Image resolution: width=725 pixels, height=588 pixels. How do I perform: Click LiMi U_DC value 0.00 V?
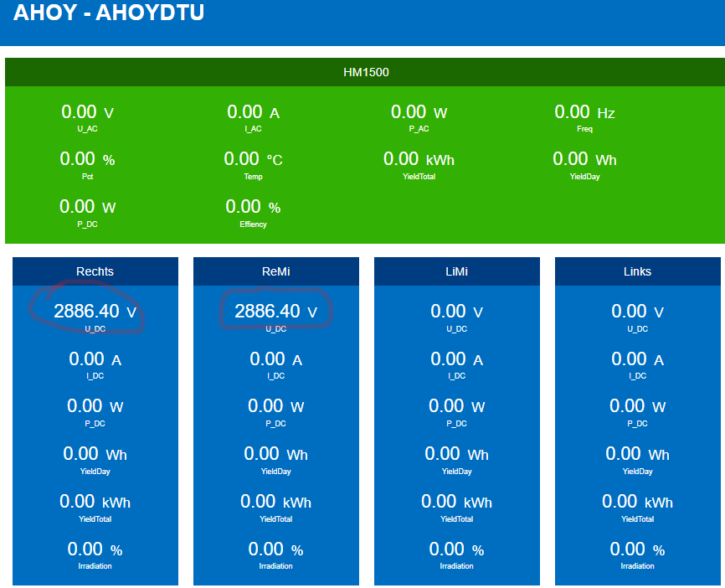coord(457,312)
